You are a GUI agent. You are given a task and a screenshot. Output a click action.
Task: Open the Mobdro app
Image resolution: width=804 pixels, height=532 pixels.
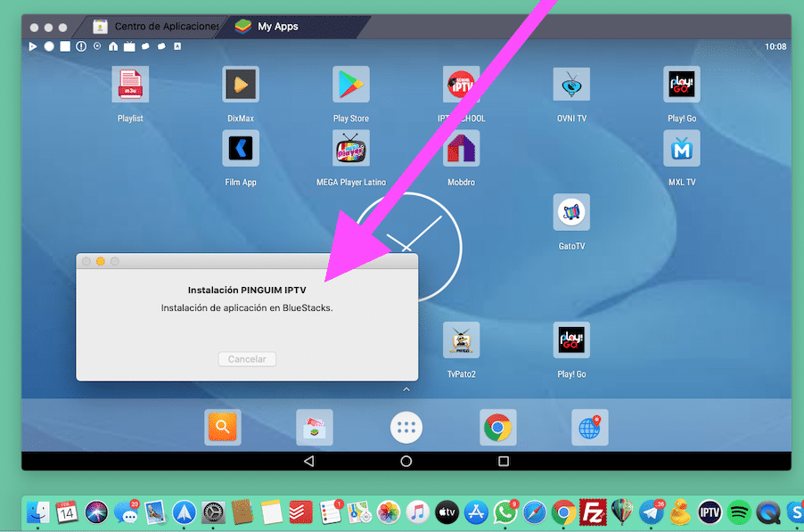461,149
